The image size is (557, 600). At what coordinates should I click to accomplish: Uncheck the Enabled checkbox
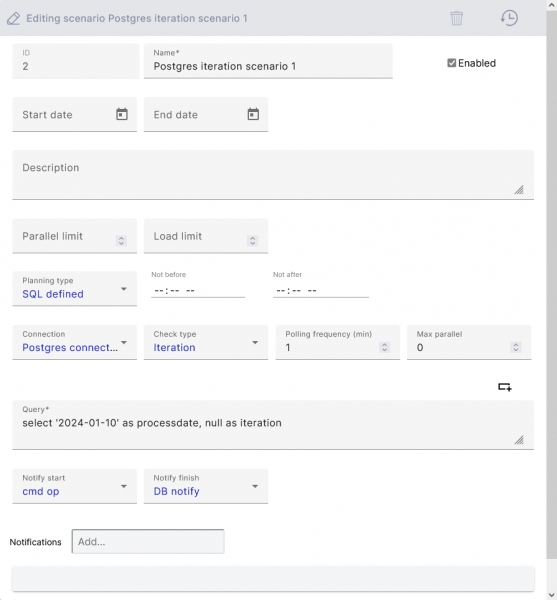451,63
